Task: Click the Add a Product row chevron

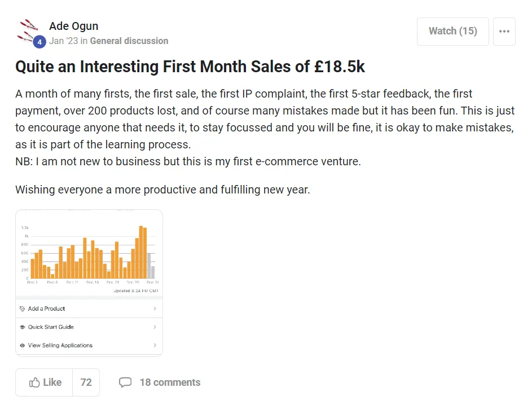Action: [155, 309]
